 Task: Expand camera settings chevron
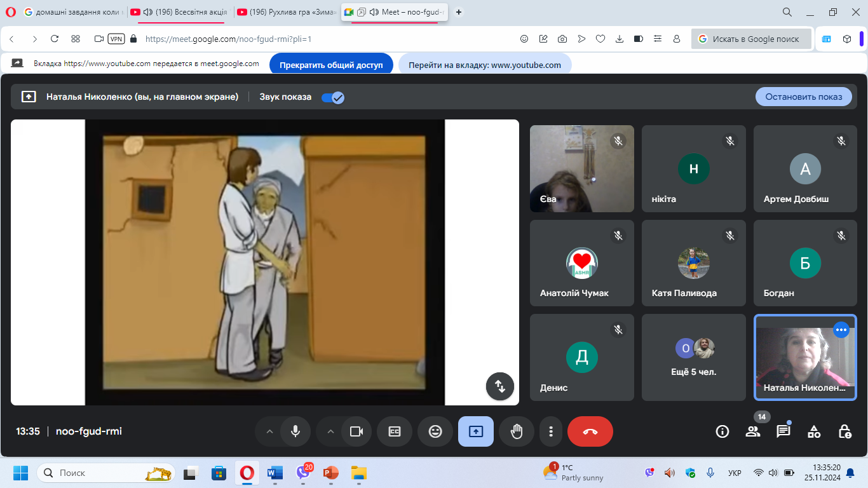[x=330, y=431]
